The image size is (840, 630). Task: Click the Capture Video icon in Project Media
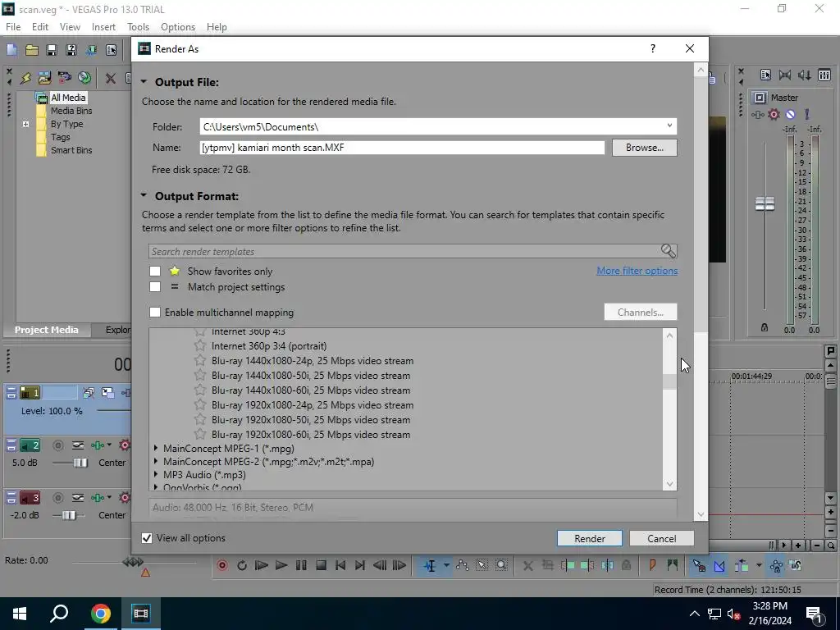tap(64, 78)
